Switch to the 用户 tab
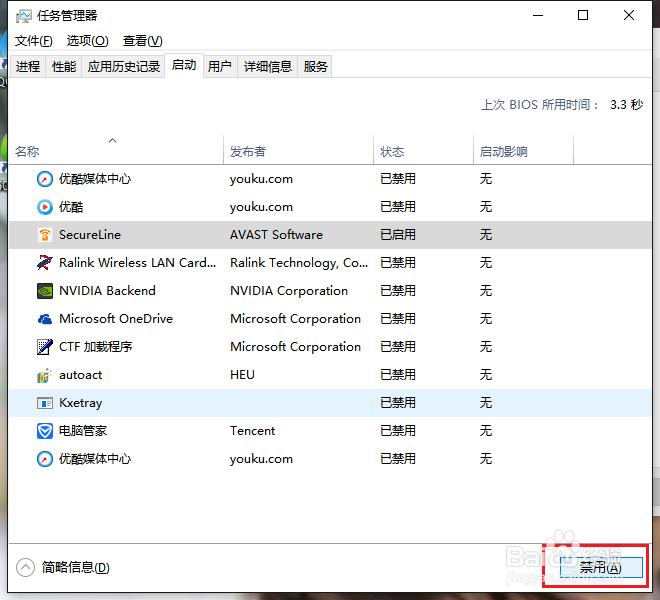The image size is (660, 600). 220,67
